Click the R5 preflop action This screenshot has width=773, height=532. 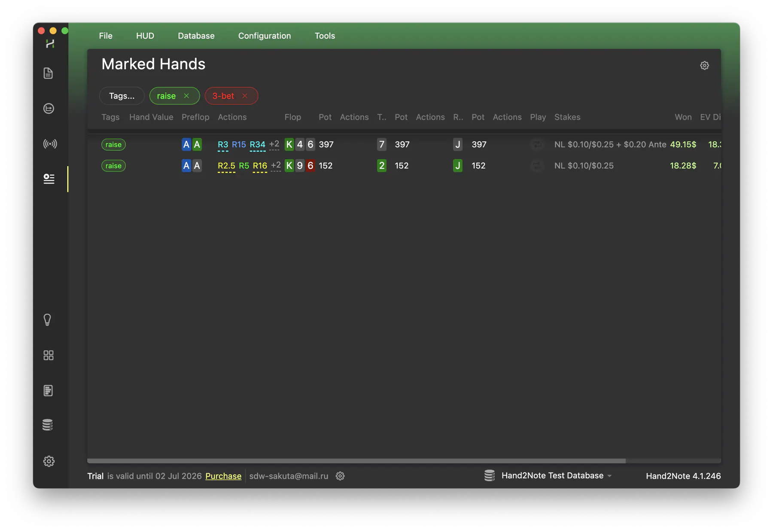click(244, 166)
